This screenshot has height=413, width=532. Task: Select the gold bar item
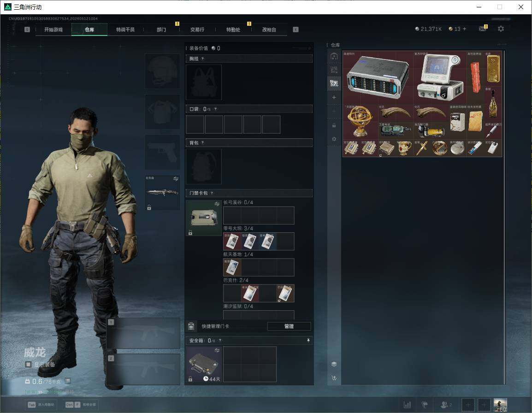pyautogui.click(x=493, y=69)
